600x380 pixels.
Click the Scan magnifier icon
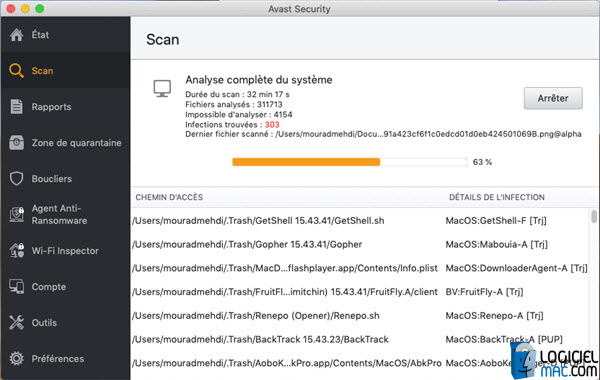[16, 71]
